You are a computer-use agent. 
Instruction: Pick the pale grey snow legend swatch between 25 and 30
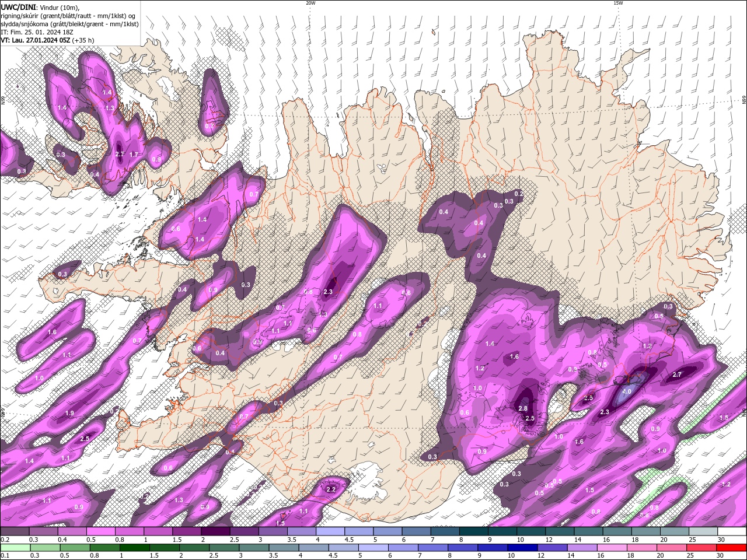[x=704, y=531]
